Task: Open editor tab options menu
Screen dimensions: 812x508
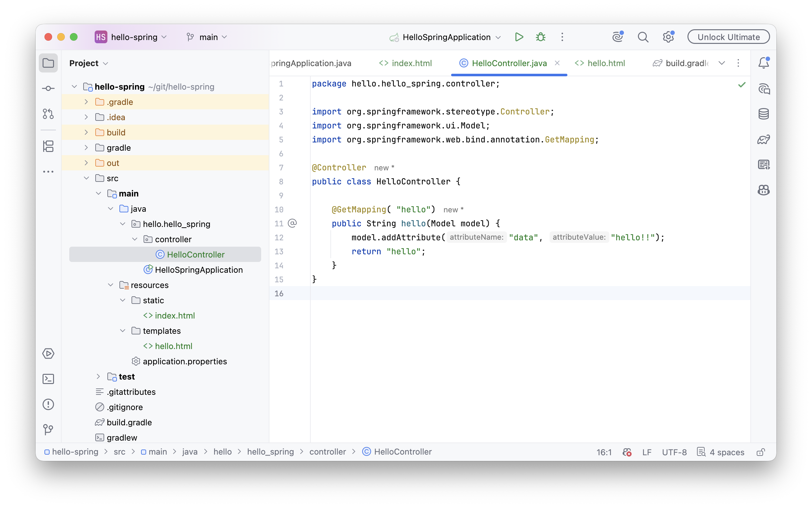Action: click(738, 63)
